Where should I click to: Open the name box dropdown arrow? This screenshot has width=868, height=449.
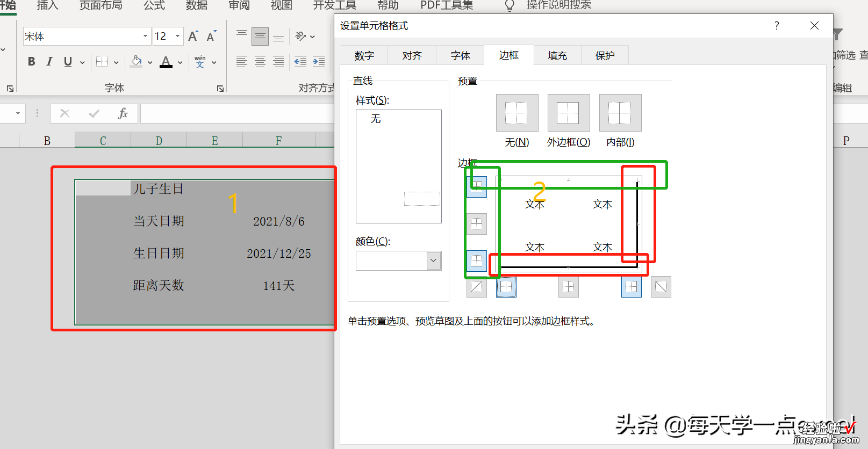[x=18, y=113]
